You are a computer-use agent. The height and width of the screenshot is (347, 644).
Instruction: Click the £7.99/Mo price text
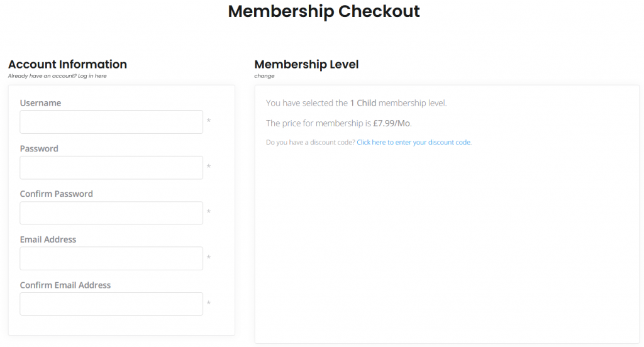tap(392, 123)
